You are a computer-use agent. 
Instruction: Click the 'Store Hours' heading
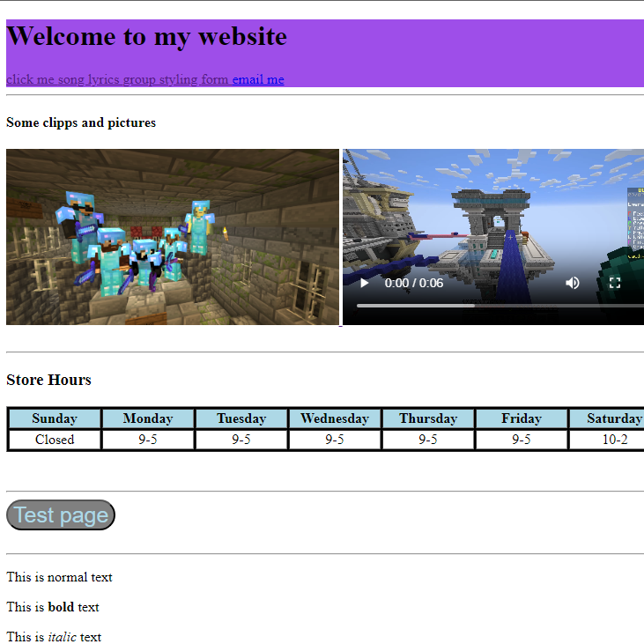[48, 380]
